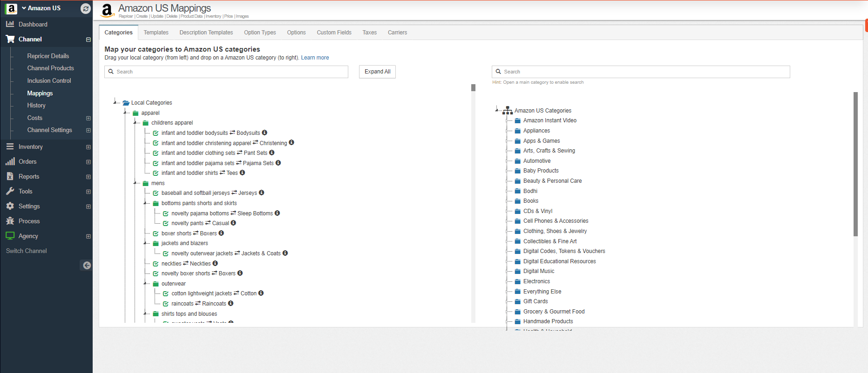Click mapped checkmark for infant and toddler bodysuits
This screenshot has height=373, width=868.
(156, 133)
